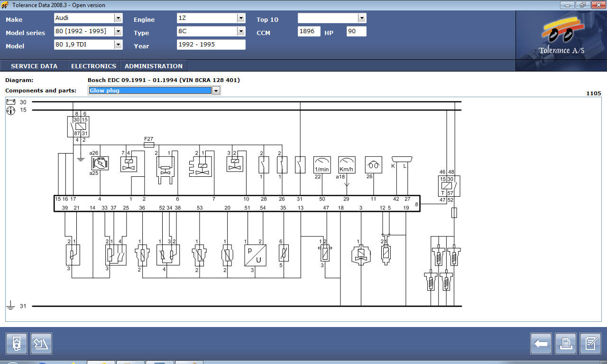Click the print document icon
This screenshot has height=364, width=607.
click(566, 344)
